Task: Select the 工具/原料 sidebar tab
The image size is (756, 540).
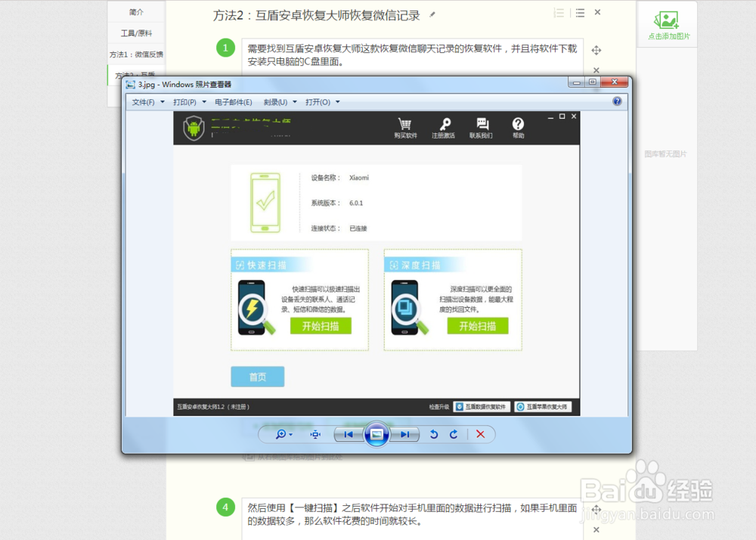Action: [x=137, y=33]
